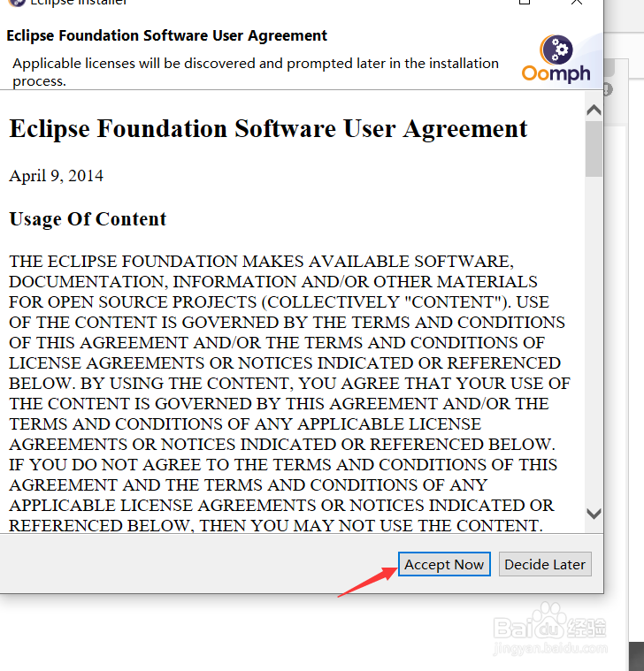This screenshot has height=671, width=644.
Task: Maximize the Eclipse Installer window
Action: [x=525, y=2]
